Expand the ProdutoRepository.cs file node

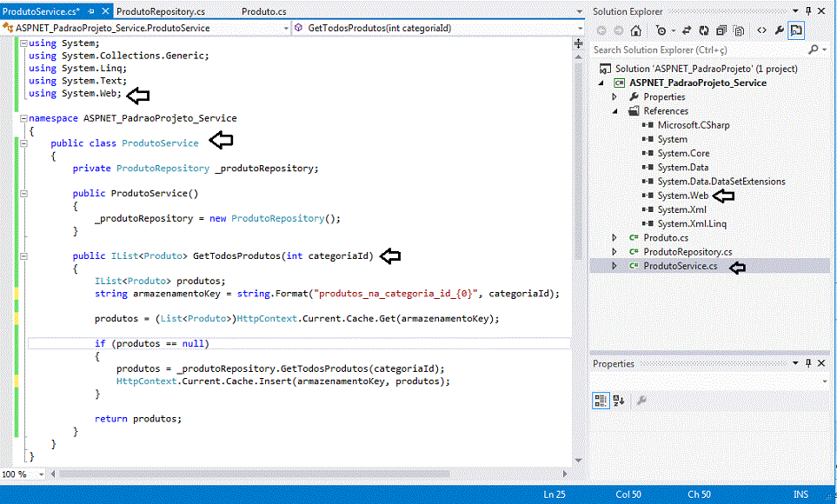click(614, 251)
